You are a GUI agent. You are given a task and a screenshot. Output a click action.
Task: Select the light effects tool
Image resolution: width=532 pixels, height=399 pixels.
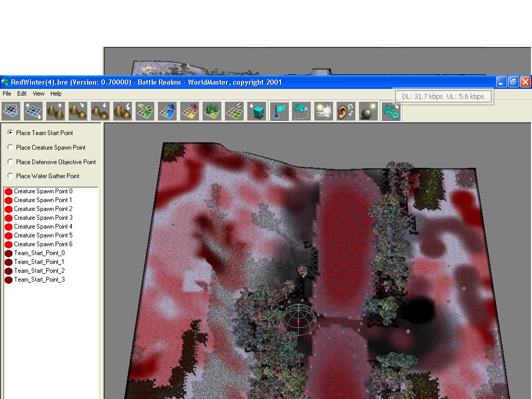pyautogui.click(x=324, y=111)
